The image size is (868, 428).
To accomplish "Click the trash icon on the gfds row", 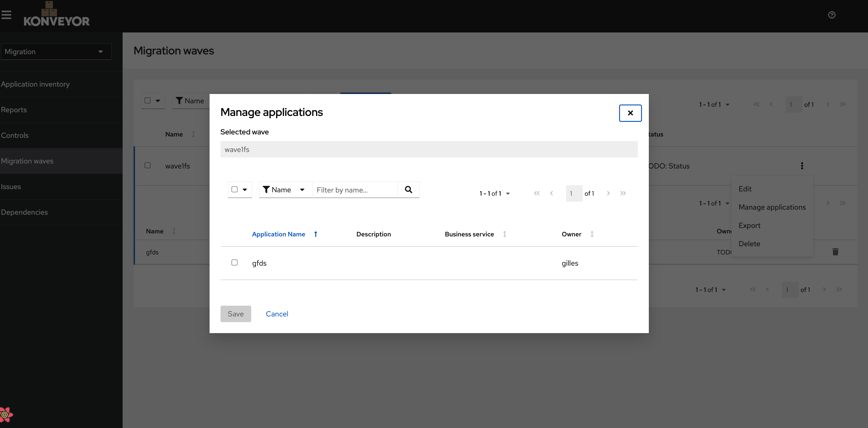I will click(836, 251).
